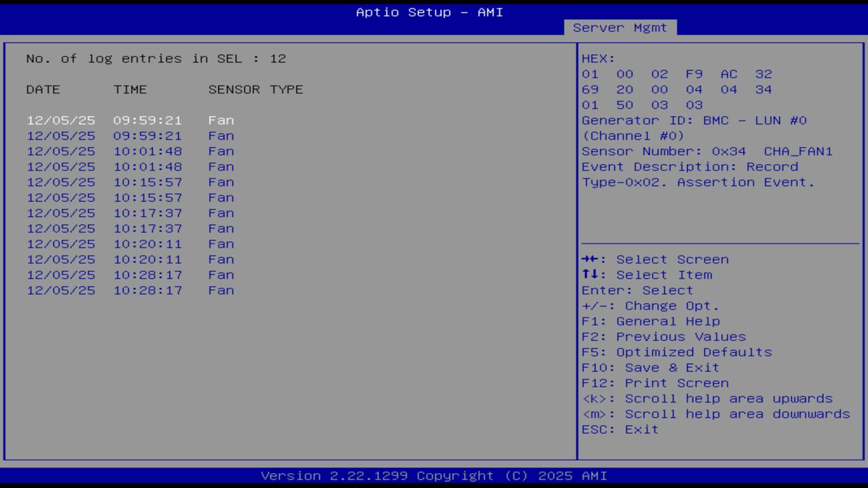Select the first Fan log entry at 09:59:21
The image size is (868, 488).
129,120
